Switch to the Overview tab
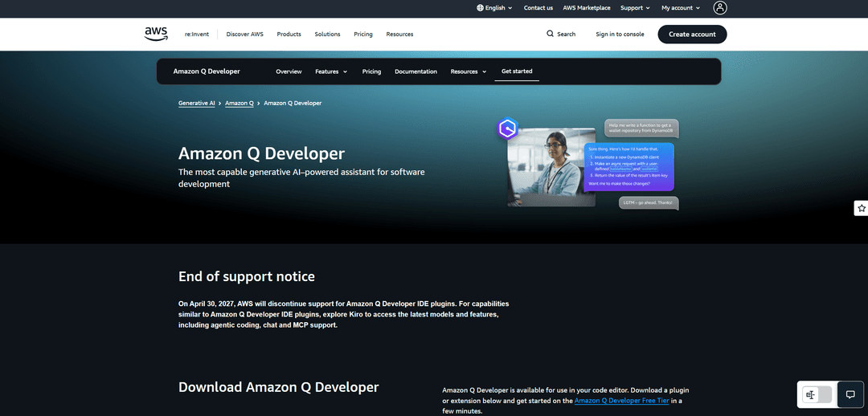The image size is (868, 416). pos(289,71)
